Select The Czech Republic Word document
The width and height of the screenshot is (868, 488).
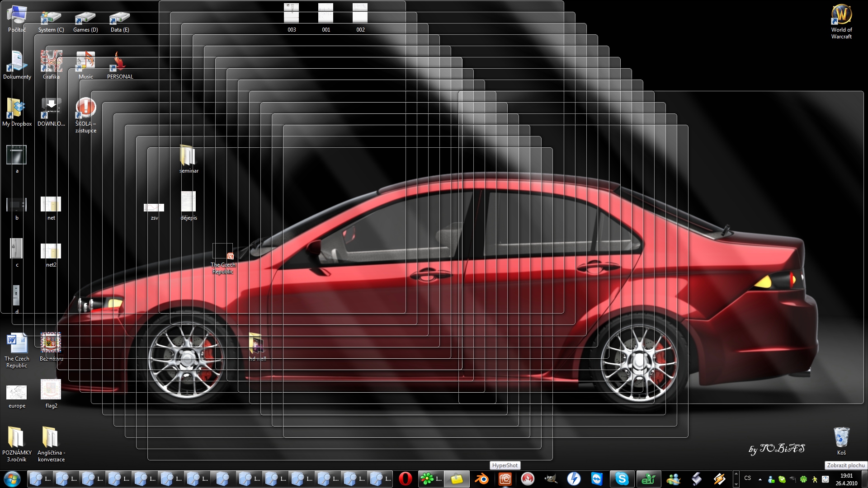pyautogui.click(x=17, y=351)
